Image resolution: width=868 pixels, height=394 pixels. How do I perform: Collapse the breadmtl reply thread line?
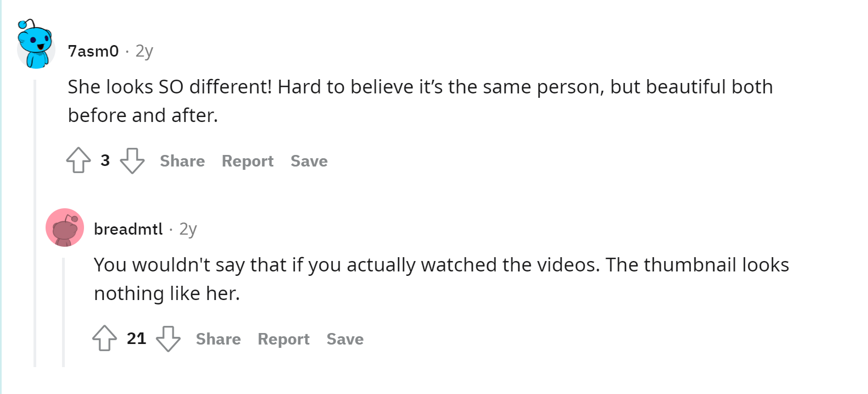[x=64, y=312]
